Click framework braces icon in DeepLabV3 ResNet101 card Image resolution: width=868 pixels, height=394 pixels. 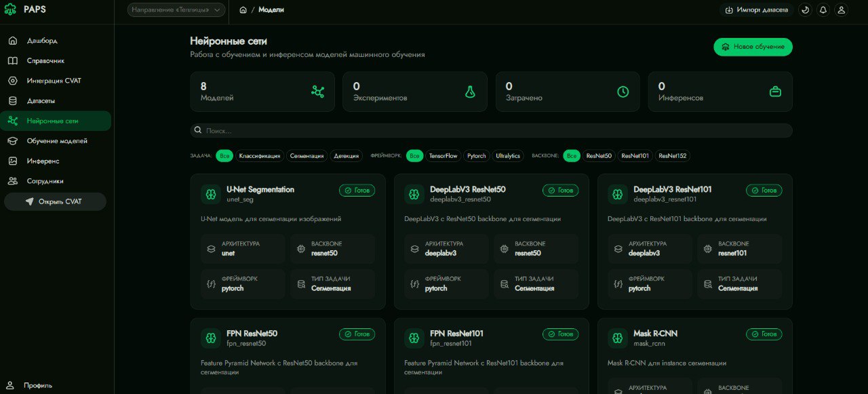(618, 284)
